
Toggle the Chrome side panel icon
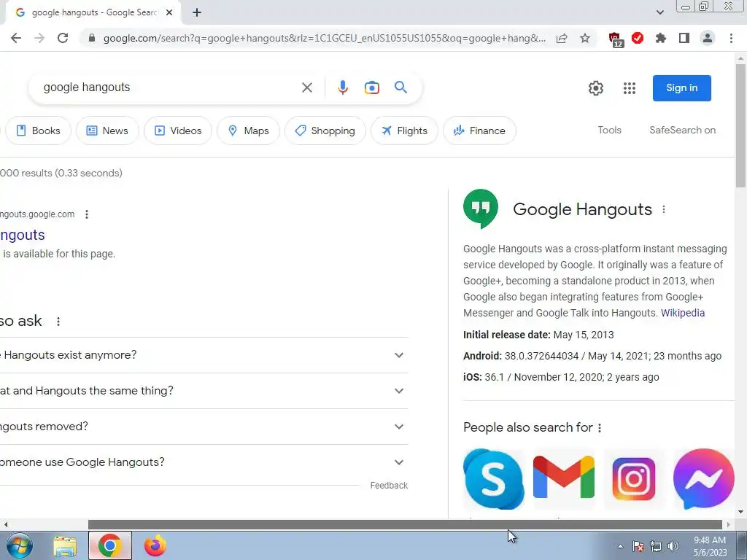point(684,38)
